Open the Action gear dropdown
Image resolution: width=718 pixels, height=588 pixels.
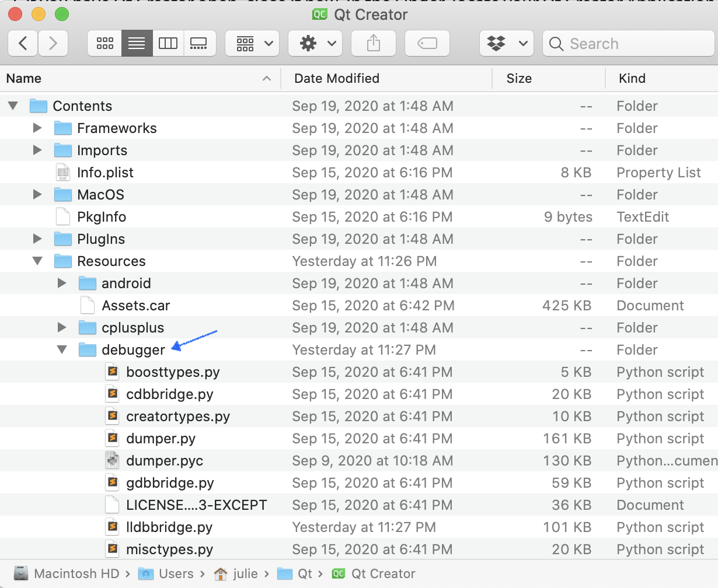tap(315, 43)
